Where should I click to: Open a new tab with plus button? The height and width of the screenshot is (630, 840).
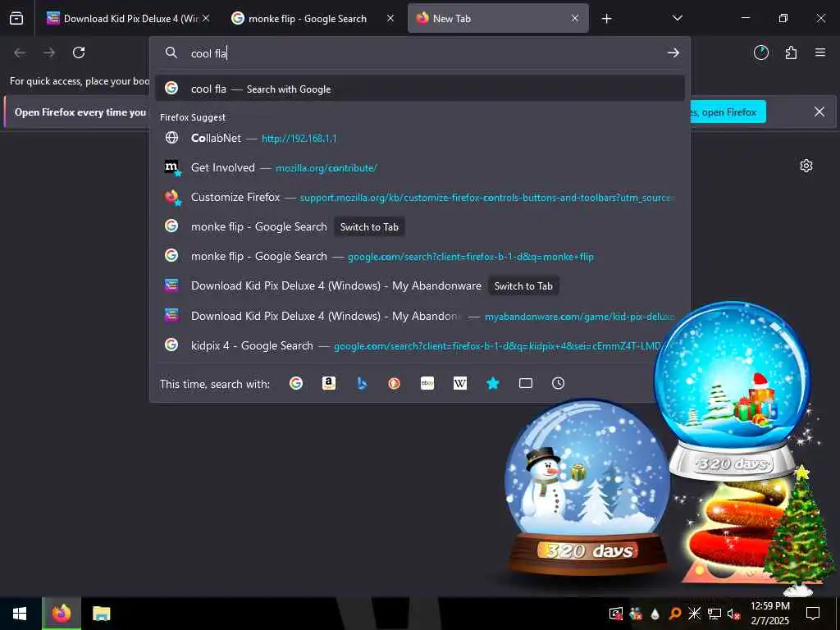(x=606, y=19)
